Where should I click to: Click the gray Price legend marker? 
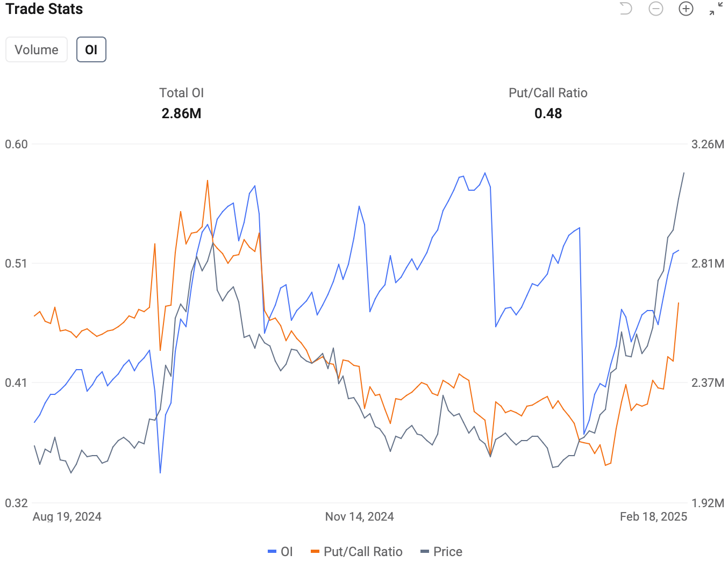425,552
